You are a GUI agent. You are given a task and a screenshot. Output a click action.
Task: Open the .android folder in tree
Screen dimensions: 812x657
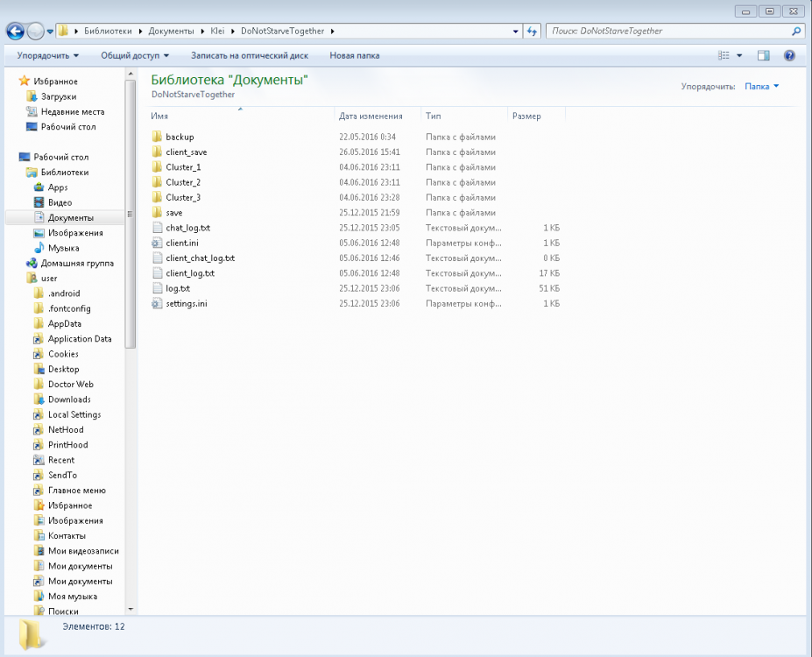click(x=57, y=293)
